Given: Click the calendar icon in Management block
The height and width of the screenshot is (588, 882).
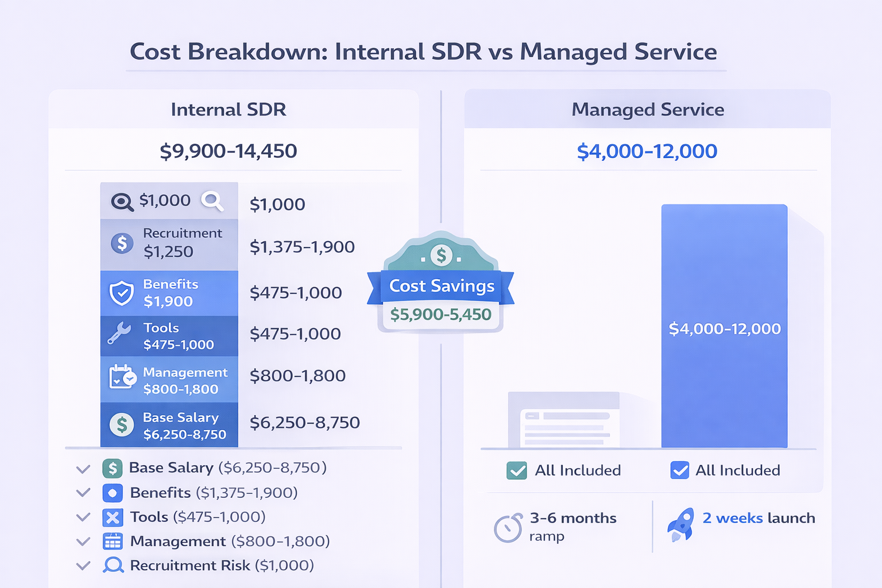Looking at the screenshot, I should pyautogui.click(x=122, y=377).
